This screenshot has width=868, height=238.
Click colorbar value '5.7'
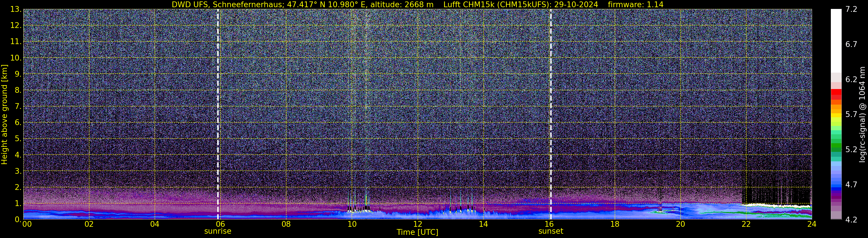click(x=851, y=115)
